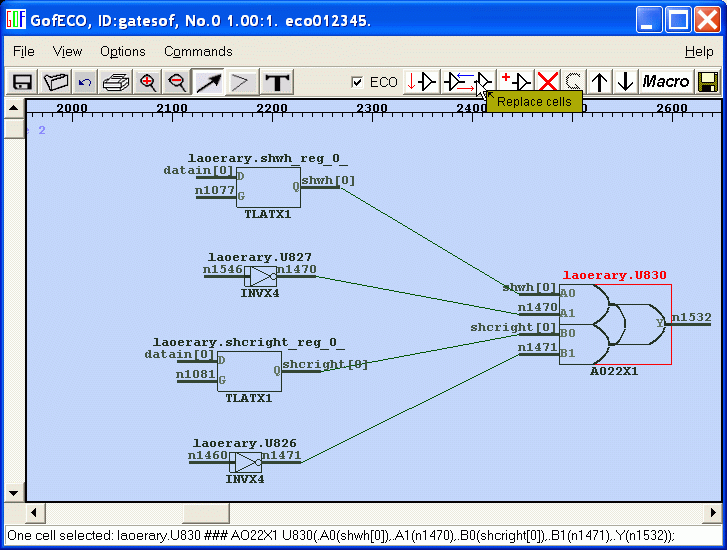Image resolution: width=727 pixels, height=550 pixels.
Task: Open the Help menu
Action: pyautogui.click(x=699, y=51)
